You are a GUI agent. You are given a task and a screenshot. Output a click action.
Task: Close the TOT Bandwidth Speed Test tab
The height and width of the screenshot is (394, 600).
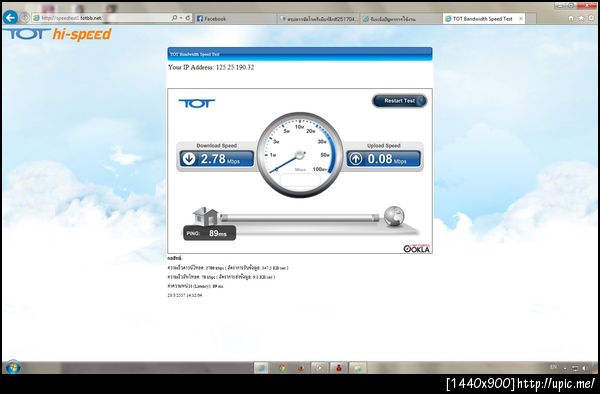tap(520, 18)
